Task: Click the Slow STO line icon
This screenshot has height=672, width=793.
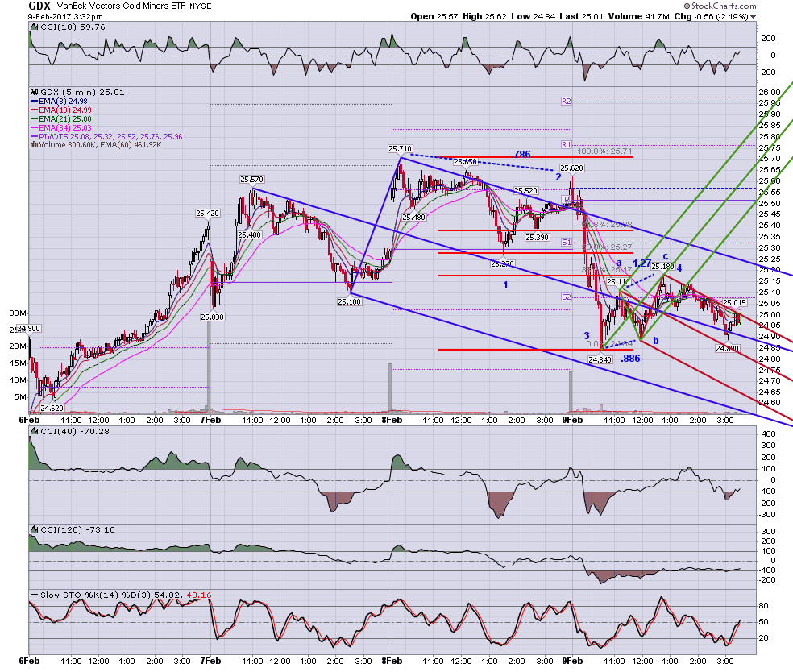Action: coord(35,595)
